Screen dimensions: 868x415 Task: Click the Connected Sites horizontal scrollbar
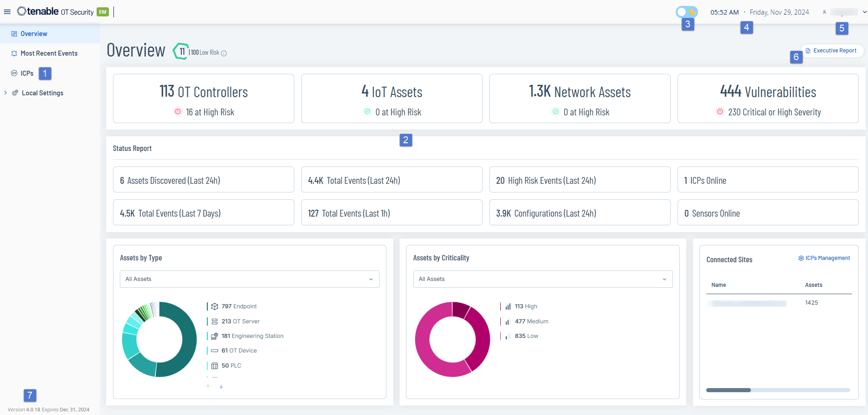coord(728,390)
